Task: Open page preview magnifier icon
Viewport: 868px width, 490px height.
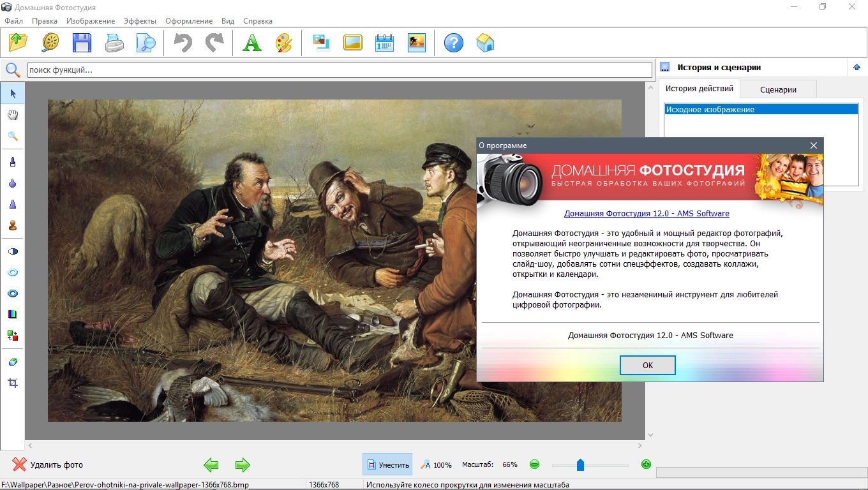Action: click(146, 43)
